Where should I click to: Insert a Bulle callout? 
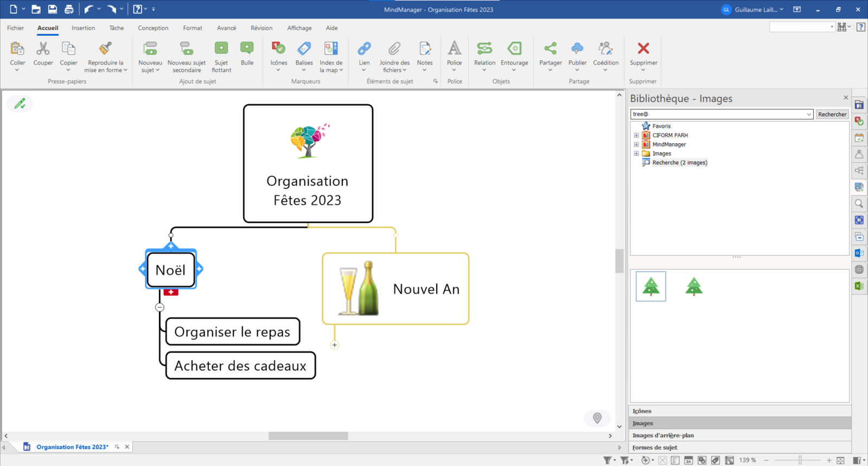[x=247, y=49]
